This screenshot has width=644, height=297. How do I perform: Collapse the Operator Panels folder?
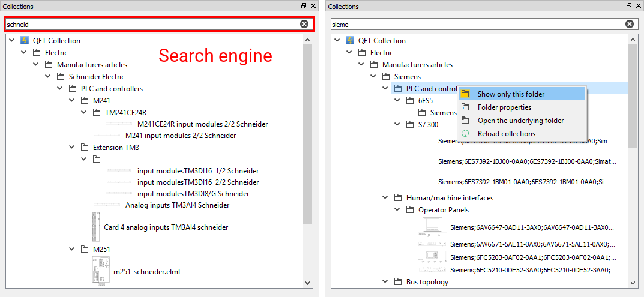point(397,209)
